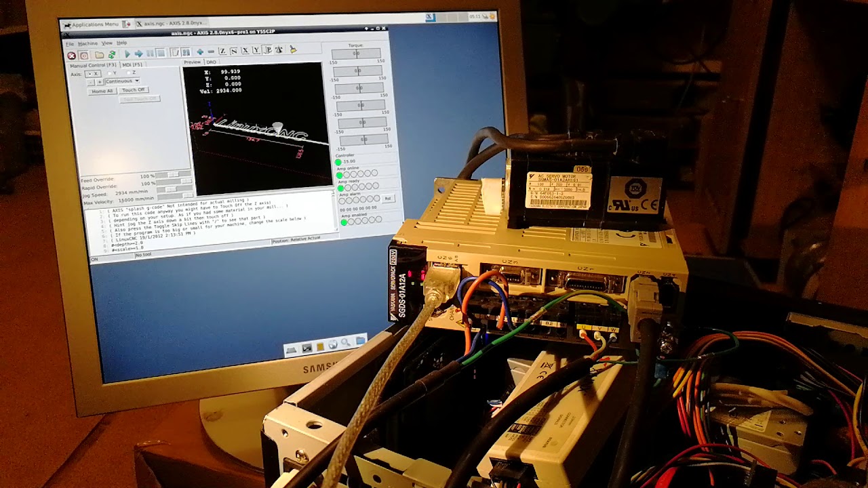Select the X side view icon
The height and width of the screenshot is (488, 868).
coord(245,51)
